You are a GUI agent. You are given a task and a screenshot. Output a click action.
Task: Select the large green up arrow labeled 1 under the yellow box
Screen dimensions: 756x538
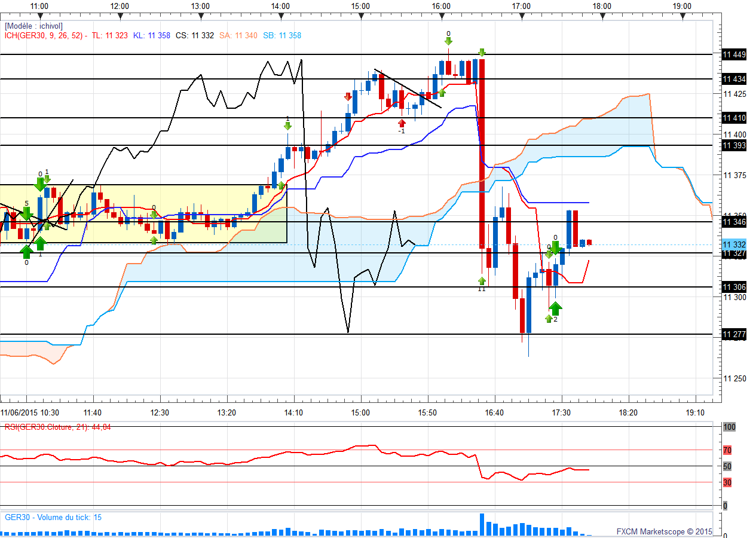[x=39, y=243]
